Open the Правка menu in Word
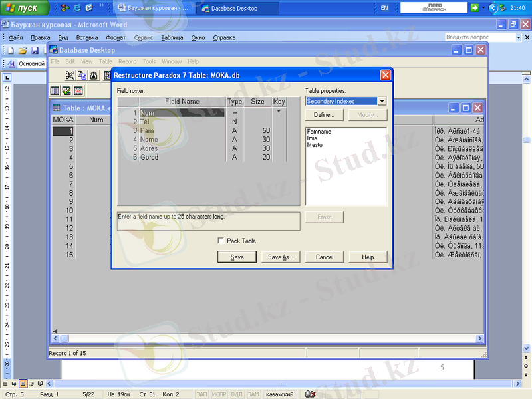This screenshot has height=399, width=532. tap(41, 37)
